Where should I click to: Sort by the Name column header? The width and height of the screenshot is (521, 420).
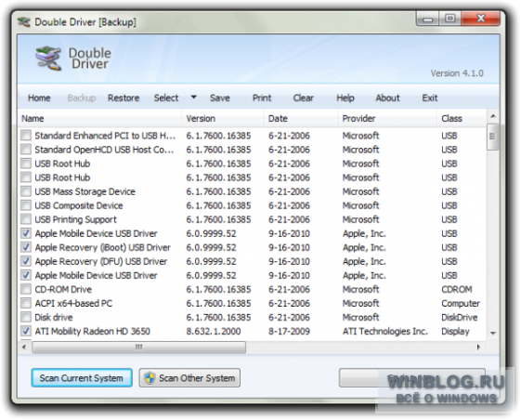click(99, 118)
